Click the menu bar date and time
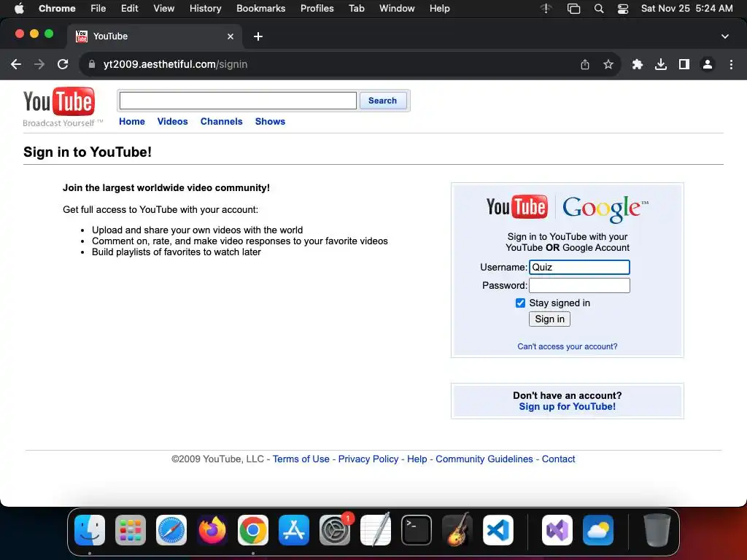This screenshot has height=560, width=747. tap(687, 9)
